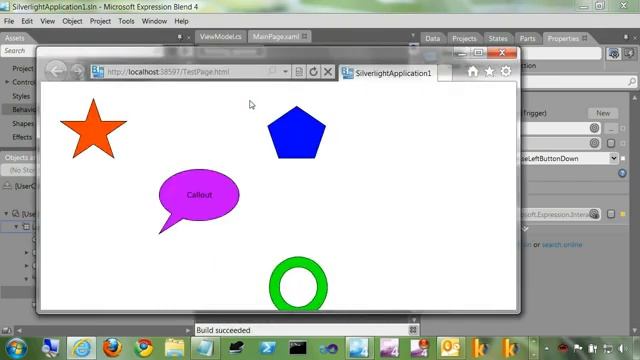Open the Help menu
The width and height of the screenshot is (640, 360).
(181, 21)
